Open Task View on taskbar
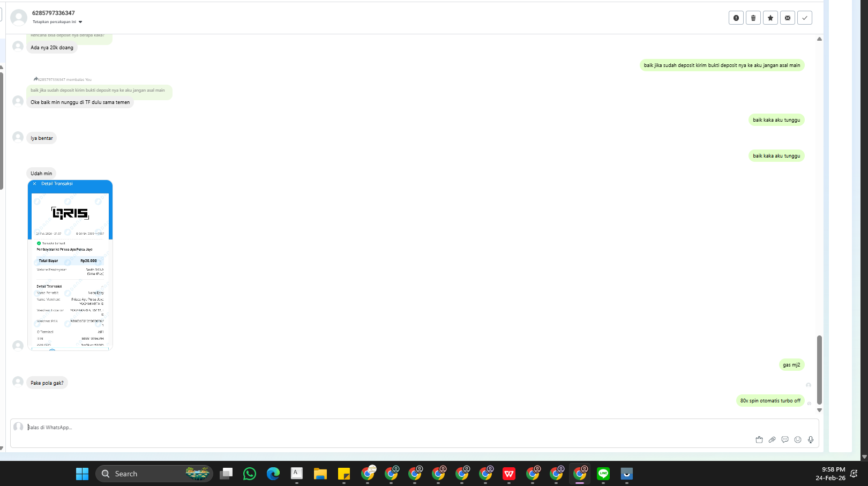 (x=226, y=474)
